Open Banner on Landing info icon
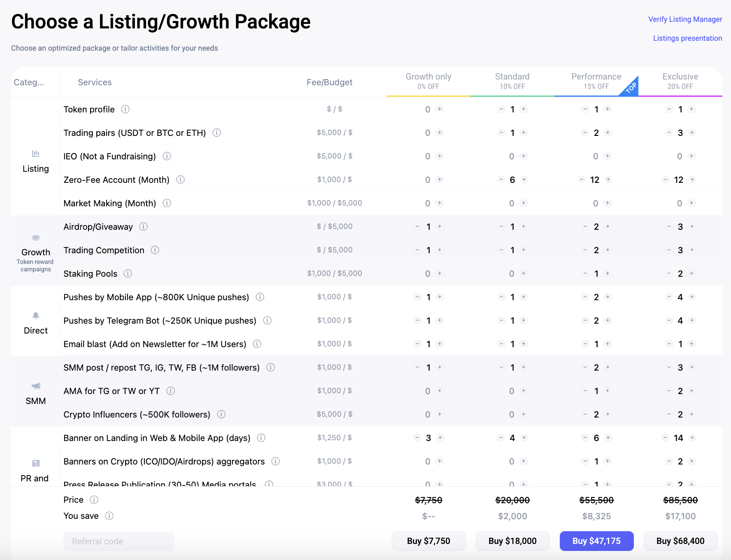 [x=261, y=438]
